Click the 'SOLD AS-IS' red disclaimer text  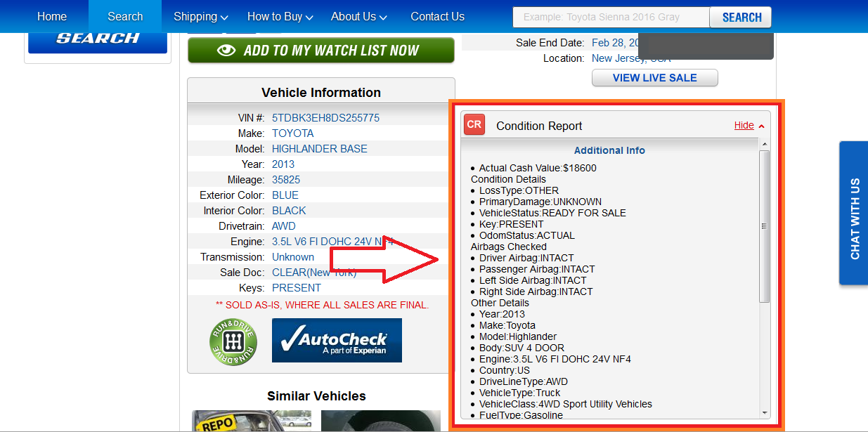pyautogui.click(x=322, y=305)
